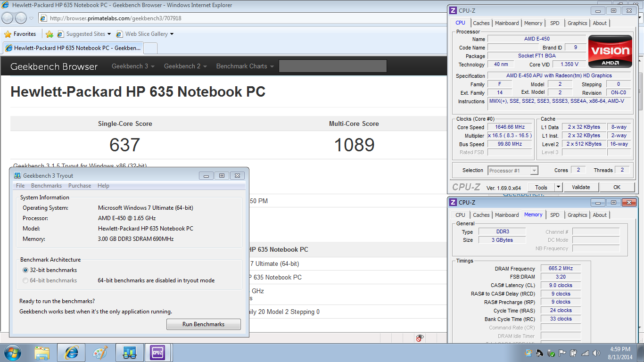Switch to SPD tab in upper CPU-Z

pyautogui.click(x=555, y=23)
